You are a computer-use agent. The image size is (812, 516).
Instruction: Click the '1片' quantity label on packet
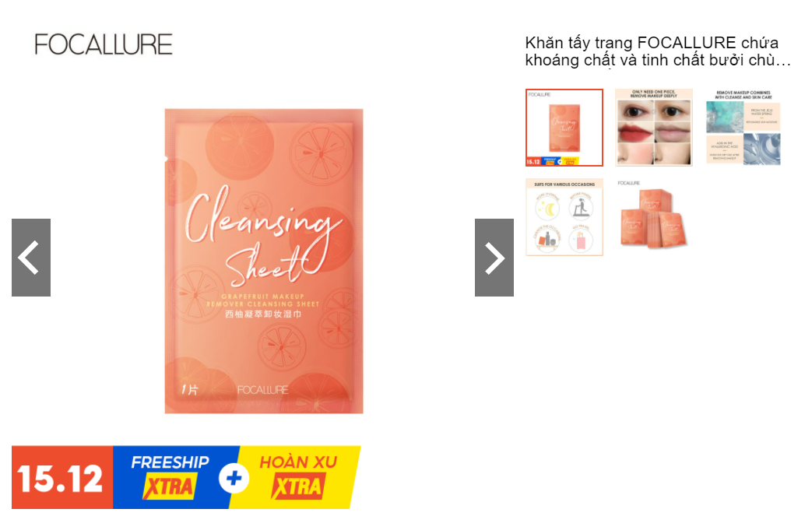point(189,389)
